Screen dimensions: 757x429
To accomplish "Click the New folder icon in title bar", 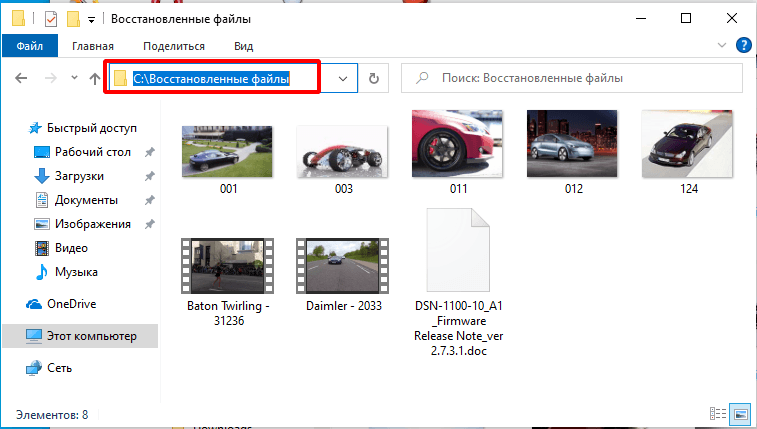I will point(73,19).
